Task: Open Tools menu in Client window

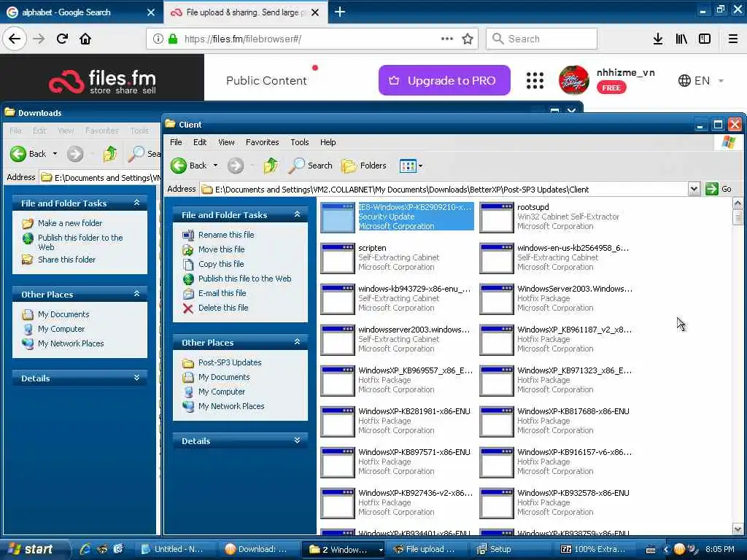Action: [300, 142]
